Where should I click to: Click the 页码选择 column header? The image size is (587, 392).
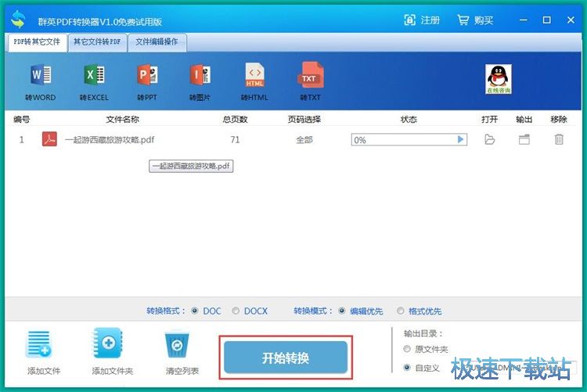pyautogui.click(x=304, y=120)
